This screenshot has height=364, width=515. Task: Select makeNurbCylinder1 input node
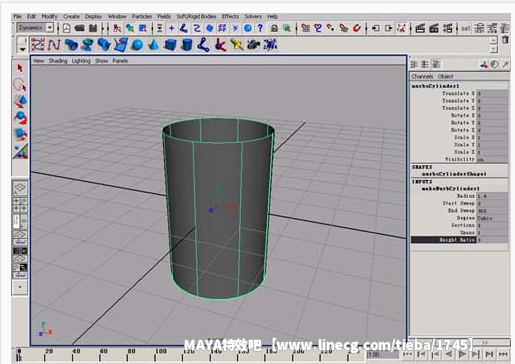click(x=451, y=189)
